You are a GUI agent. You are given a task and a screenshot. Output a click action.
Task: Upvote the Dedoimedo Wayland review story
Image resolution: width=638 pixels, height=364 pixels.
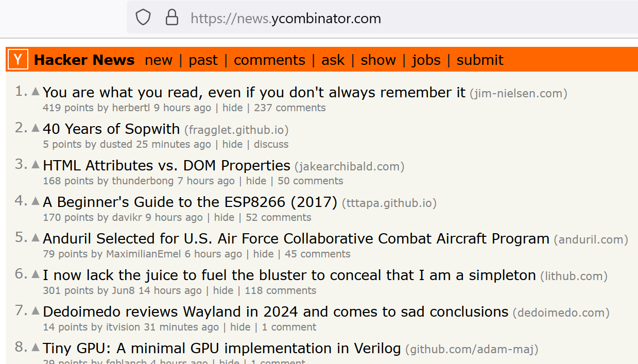click(x=36, y=310)
